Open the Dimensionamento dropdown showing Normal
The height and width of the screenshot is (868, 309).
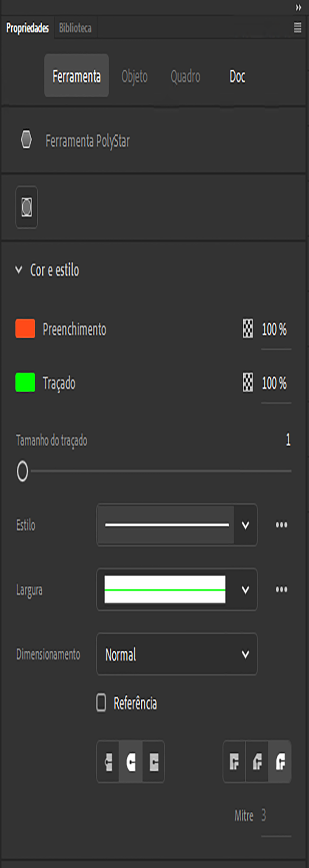(x=177, y=655)
